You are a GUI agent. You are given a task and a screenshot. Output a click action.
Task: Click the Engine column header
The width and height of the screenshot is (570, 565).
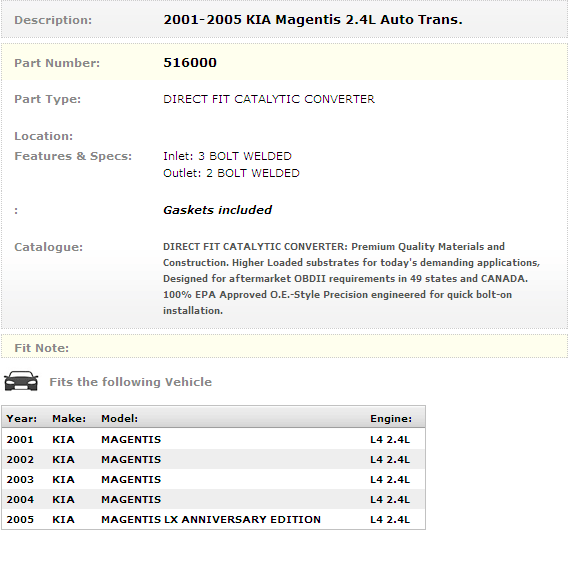click(391, 418)
